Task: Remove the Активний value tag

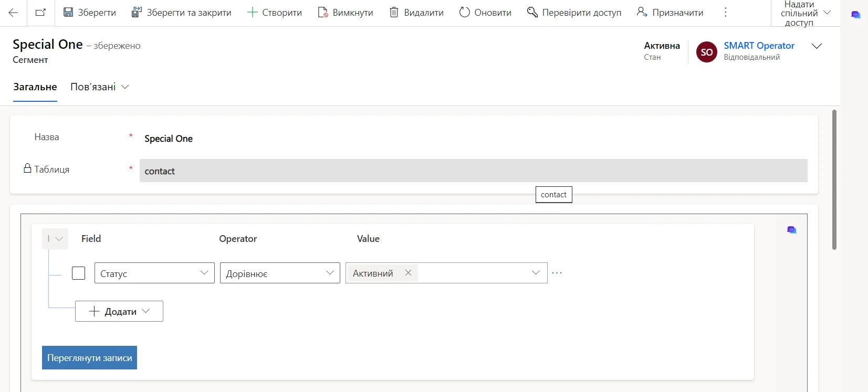Action: [408, 273]
